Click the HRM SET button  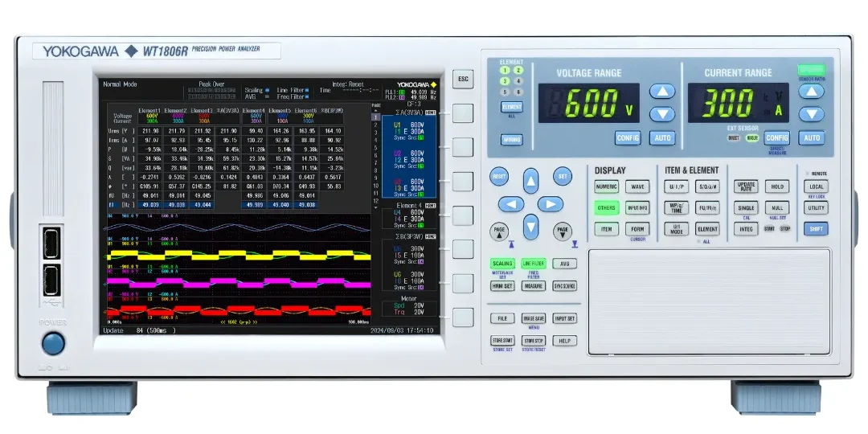coord(502,286)
